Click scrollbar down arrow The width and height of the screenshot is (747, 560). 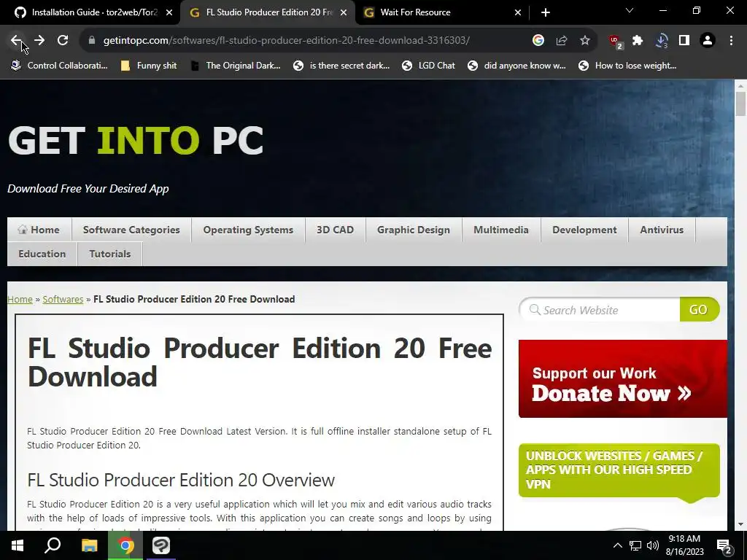coord(740,524)
